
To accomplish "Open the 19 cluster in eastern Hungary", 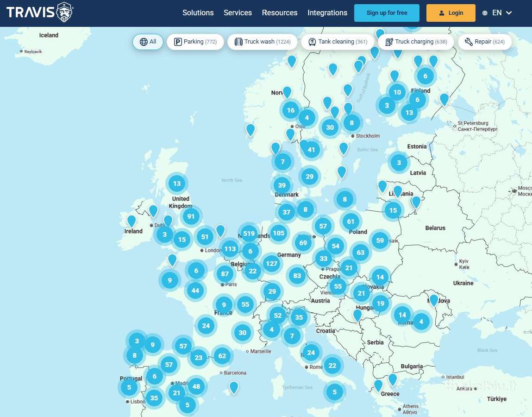I will click(380, 303).
